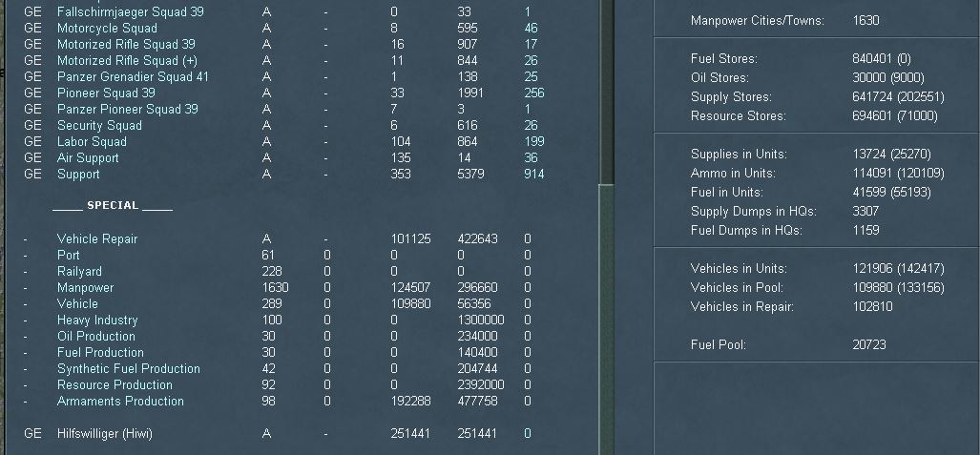Click Support value 914
This screenshot has height=455, width=980.
(533, 175)
